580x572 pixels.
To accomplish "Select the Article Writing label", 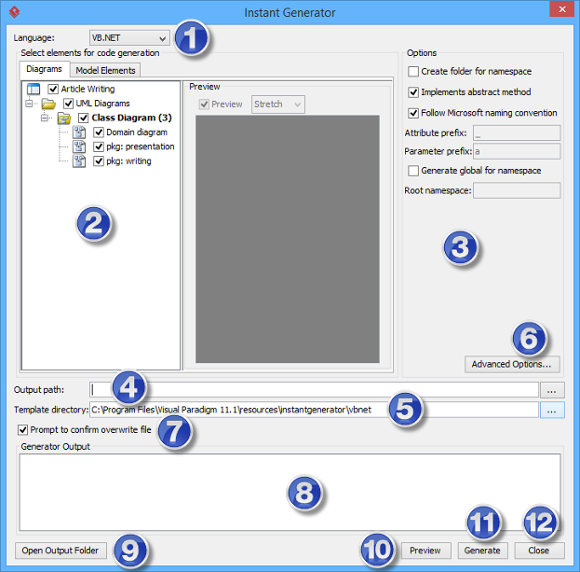I will 88,89.
